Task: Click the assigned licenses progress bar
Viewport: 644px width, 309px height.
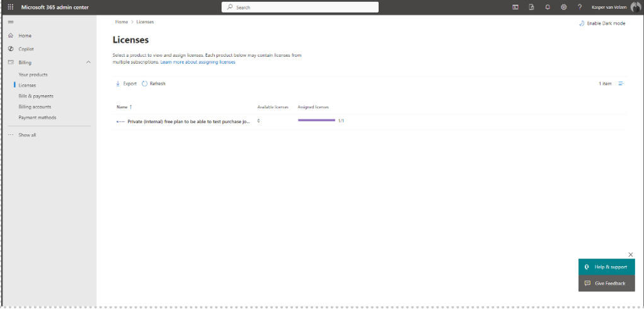Action: [317, 120]
